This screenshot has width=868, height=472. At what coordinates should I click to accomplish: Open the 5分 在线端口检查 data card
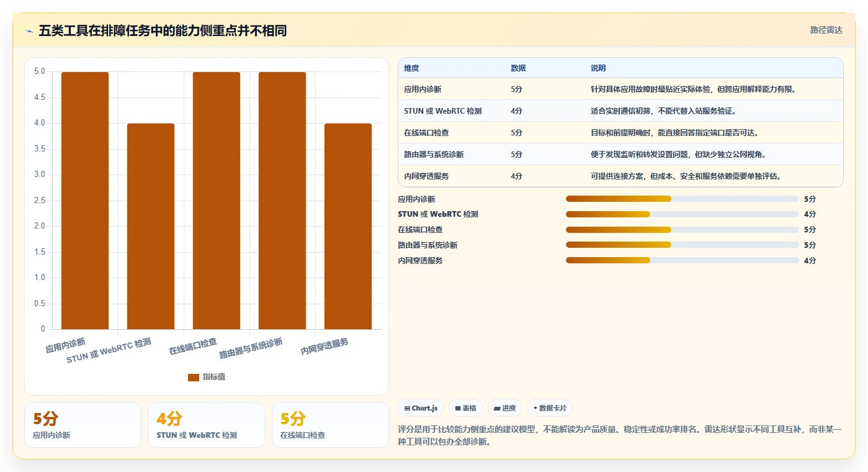[330, 425]
